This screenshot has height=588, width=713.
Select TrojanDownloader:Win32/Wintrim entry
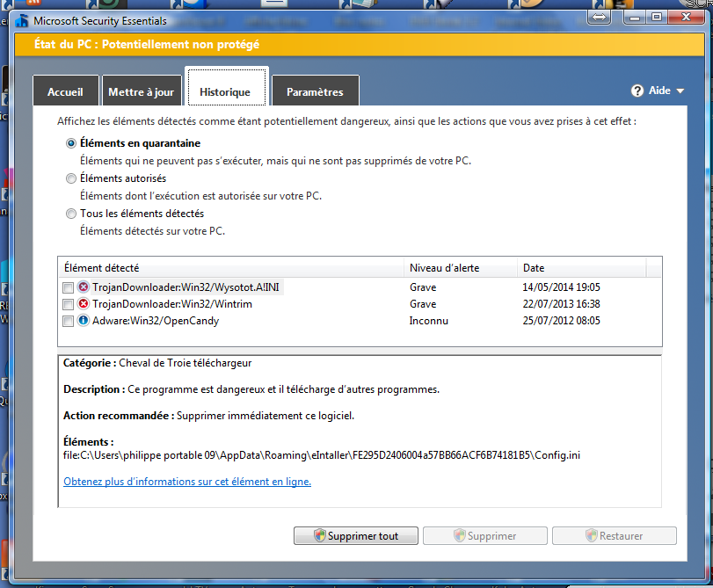pyautogui.click(x=172, y=304)
